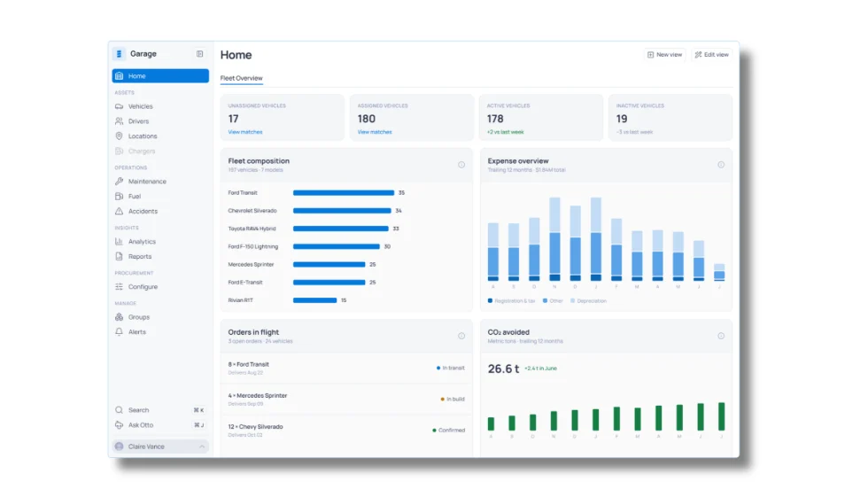Go to Maintenance section

[x=160, y=182]
